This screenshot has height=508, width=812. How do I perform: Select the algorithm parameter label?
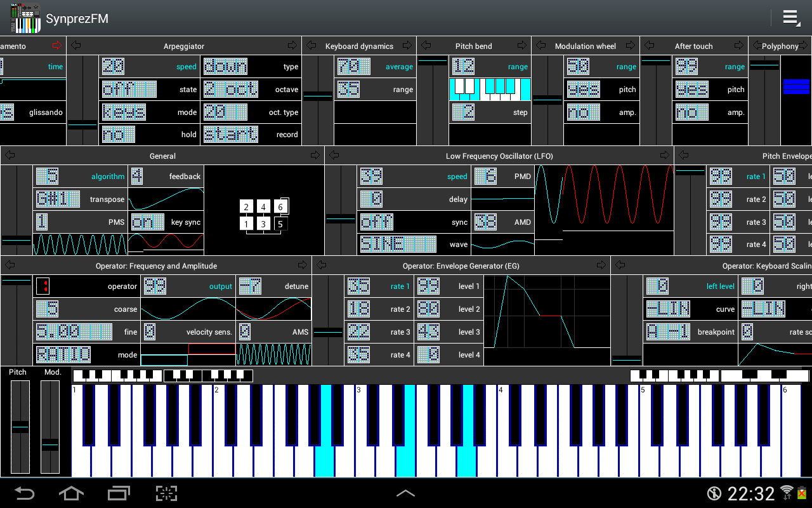coord(107,177)
